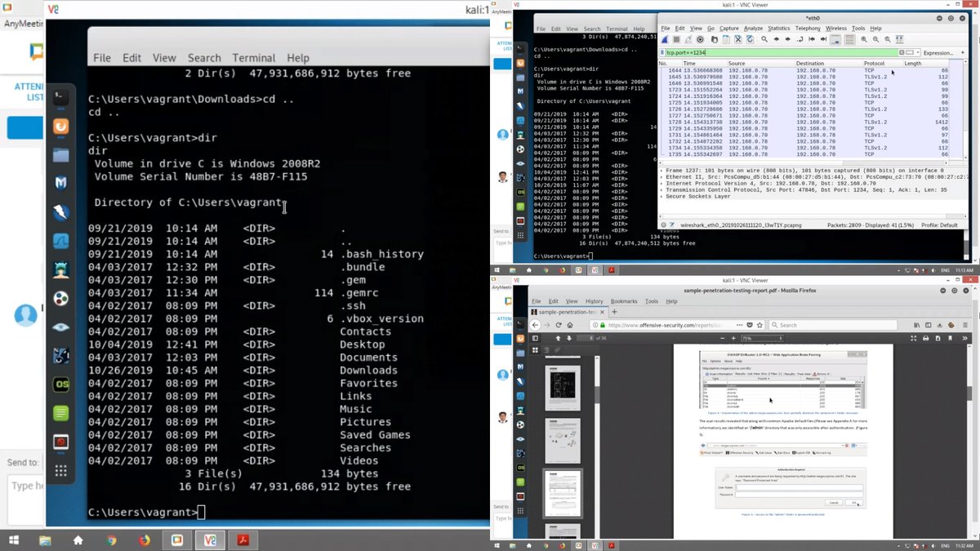
Task: Open Wireshark Statistics menu
Action: pyautogui.click(x=779, y=29)
